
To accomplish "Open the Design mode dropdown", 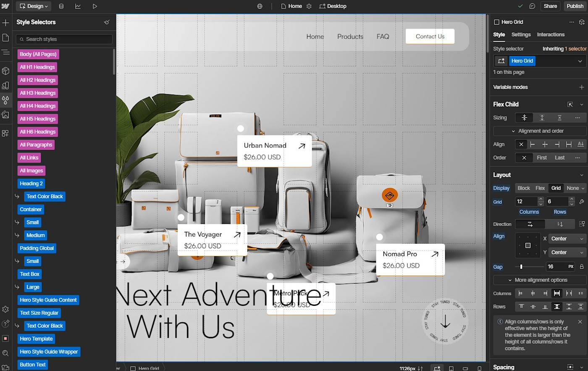I will click(34, 6).
